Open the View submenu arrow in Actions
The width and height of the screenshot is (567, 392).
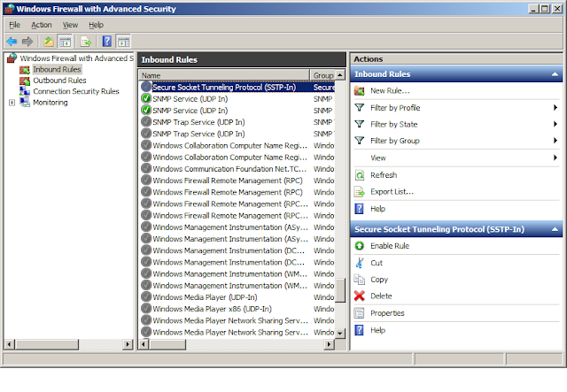click(x=555, y=158)
